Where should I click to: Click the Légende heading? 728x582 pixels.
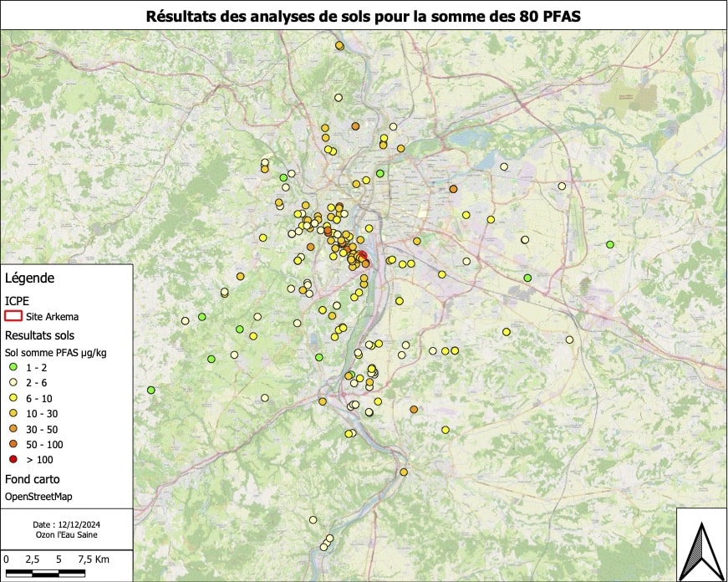click(x=30, y=278)
